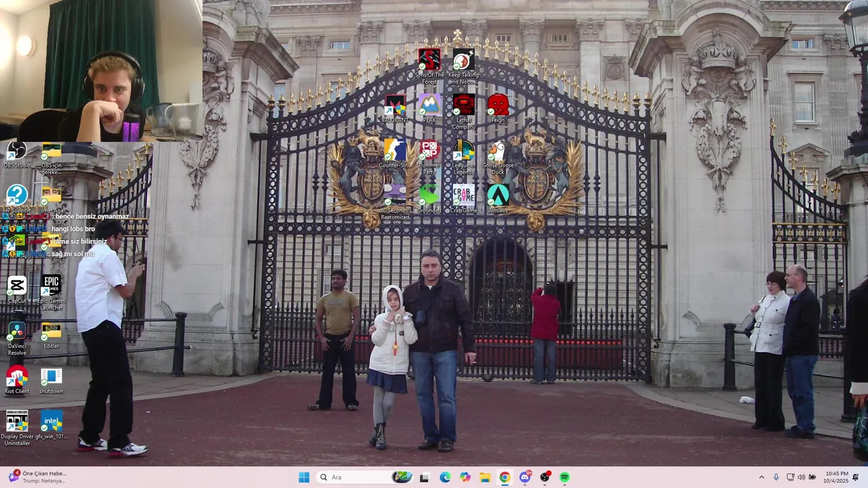Click the microphone tray icon
This screenshot has height=488, width=868.
tap(776, 477)
